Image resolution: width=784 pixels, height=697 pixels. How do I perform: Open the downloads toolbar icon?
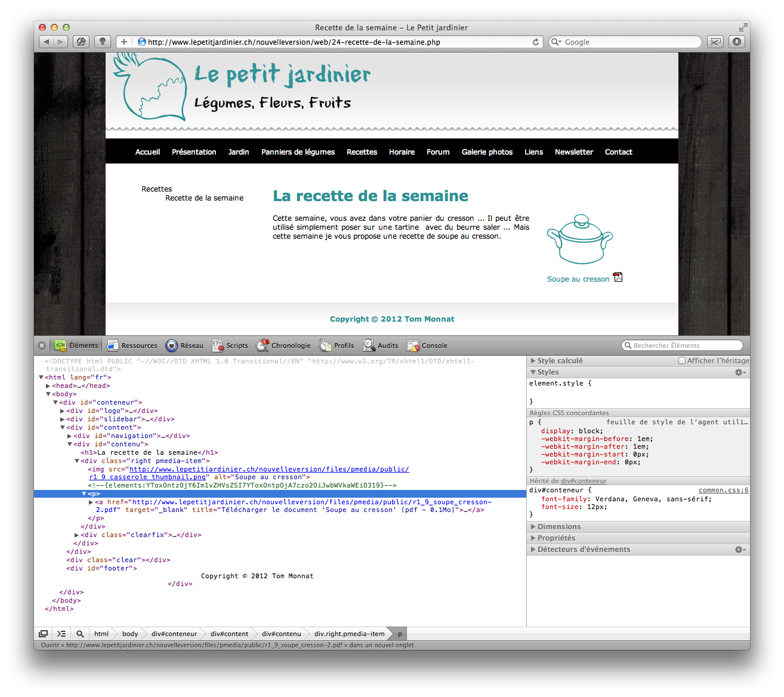coord(737,42)
